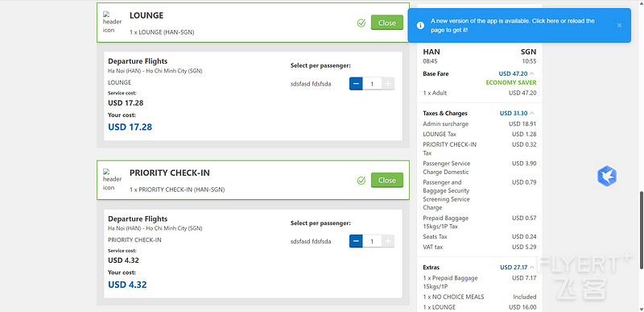Click the ECONOMY SAVER fare label
The width and height of the screenshot is (644, 312).
coord(511,82)
